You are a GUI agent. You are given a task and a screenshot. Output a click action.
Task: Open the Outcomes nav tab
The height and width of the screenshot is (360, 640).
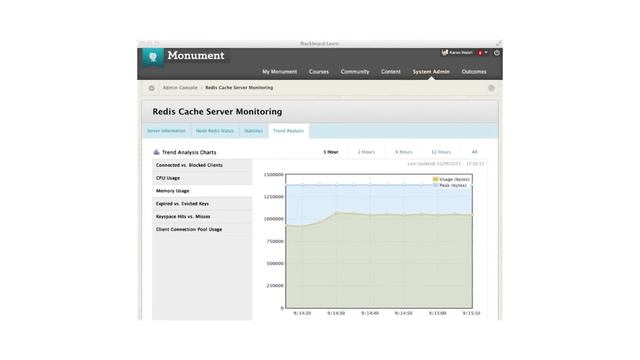(x=474, y=71)
